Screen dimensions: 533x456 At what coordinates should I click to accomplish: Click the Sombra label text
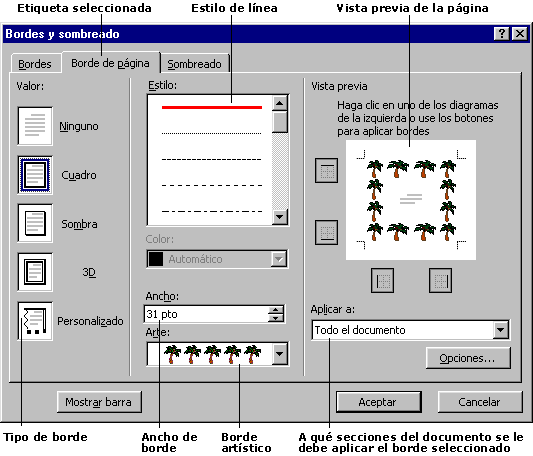79,224
